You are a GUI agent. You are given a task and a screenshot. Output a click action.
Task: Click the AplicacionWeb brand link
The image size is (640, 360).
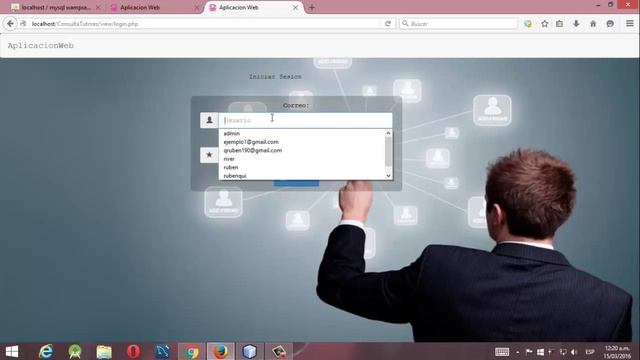(40, 45)
